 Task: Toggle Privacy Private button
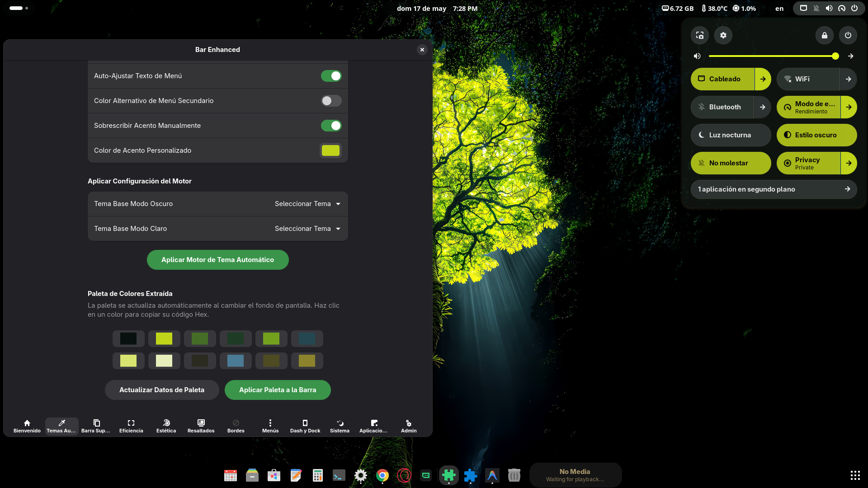click(808, 163)
